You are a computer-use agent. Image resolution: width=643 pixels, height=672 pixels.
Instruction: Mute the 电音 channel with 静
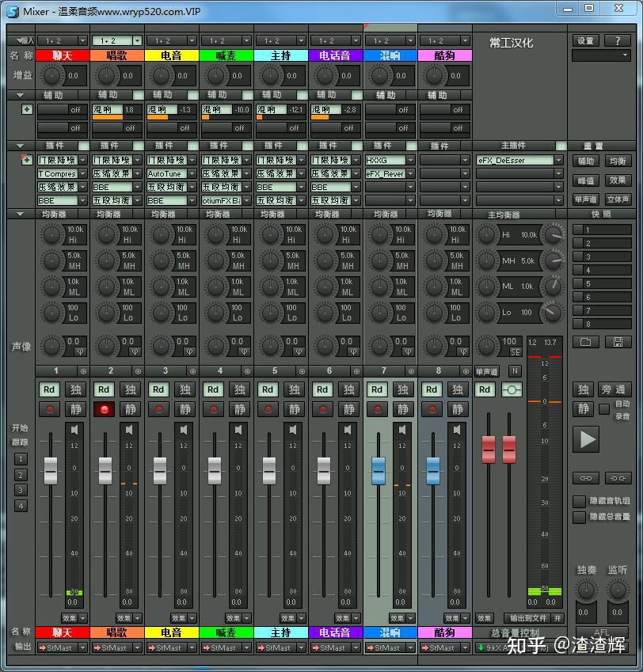click(x=185, y=409)
